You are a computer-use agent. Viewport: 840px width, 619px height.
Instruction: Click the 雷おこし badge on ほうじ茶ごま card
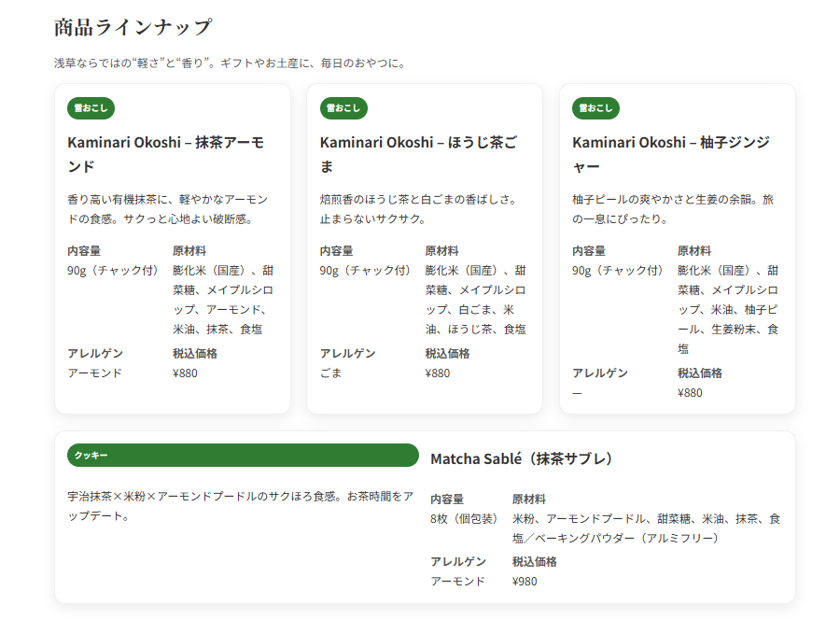pos(343,108)
